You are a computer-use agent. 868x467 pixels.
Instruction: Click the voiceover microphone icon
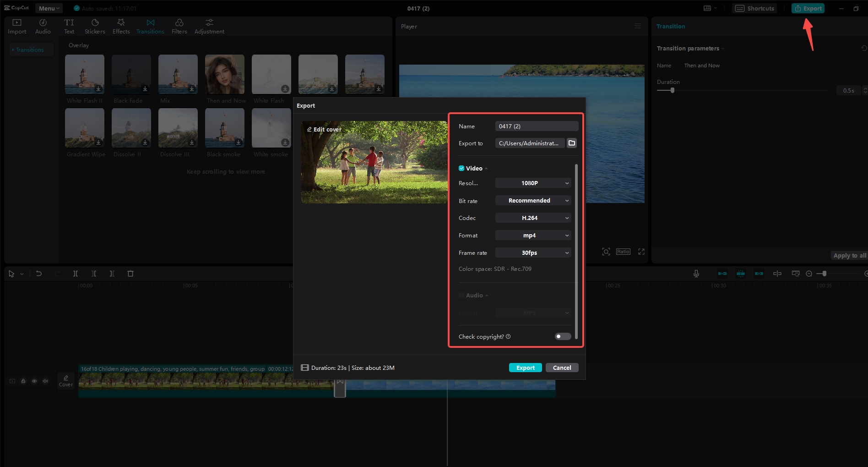click(x=696, y=273)
